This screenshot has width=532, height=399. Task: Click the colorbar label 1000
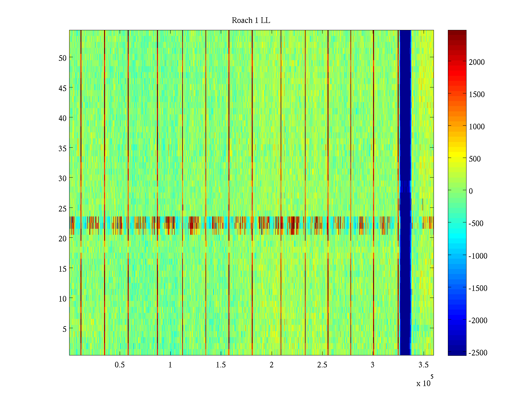pyautogui.click(x=476, y=127)
